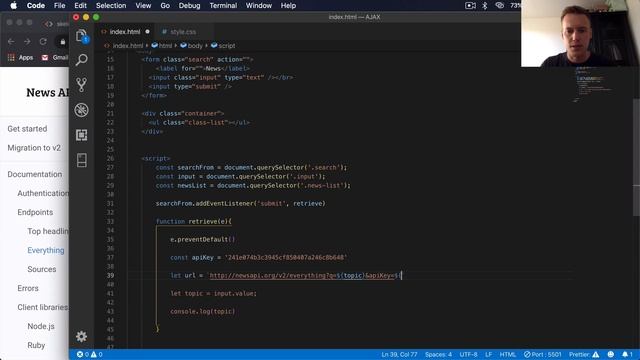Open the bookmark-like panel icon below Extensions
Screen dimensions: 640x360
tap(82, 160)
